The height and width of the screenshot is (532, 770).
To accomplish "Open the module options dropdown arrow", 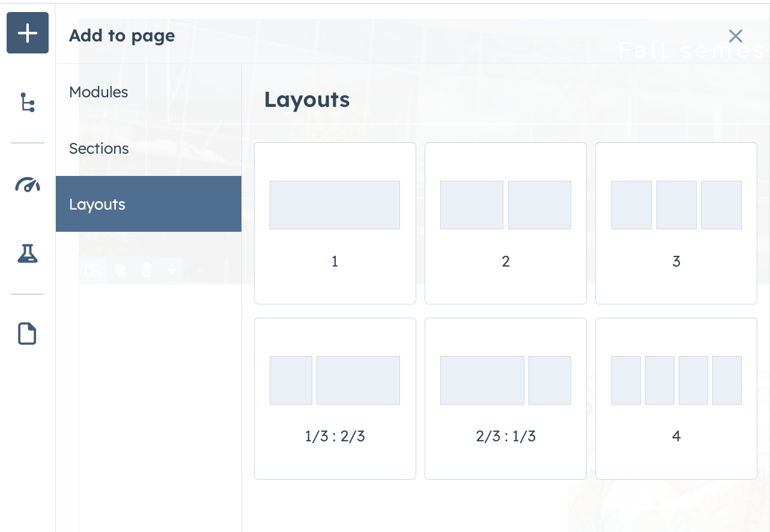I will click(172, 271).
